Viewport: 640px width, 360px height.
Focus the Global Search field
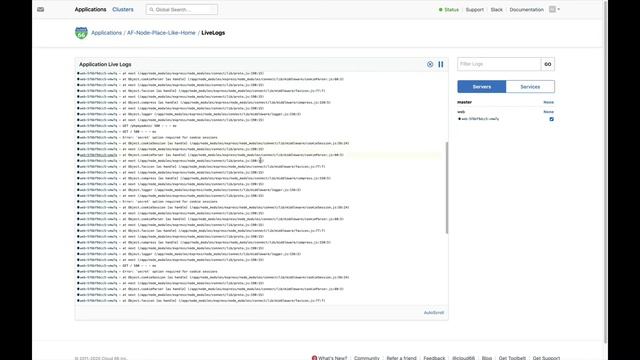tap(182, 9)
